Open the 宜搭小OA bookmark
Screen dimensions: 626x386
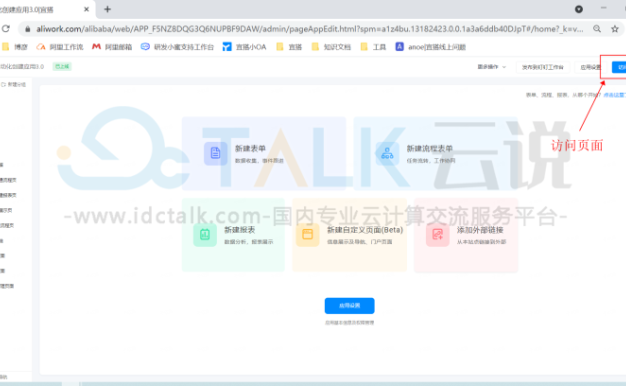244,47
